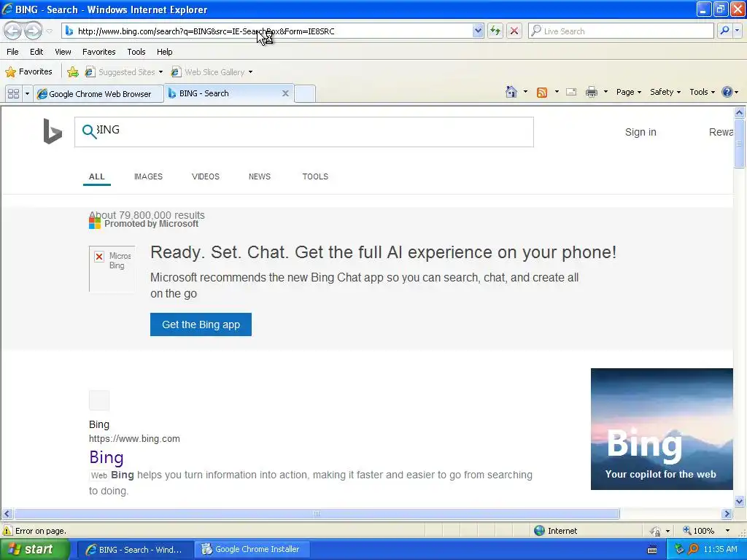Click the Stop loading red X icon
747x560 pixels.
(514, 31)
